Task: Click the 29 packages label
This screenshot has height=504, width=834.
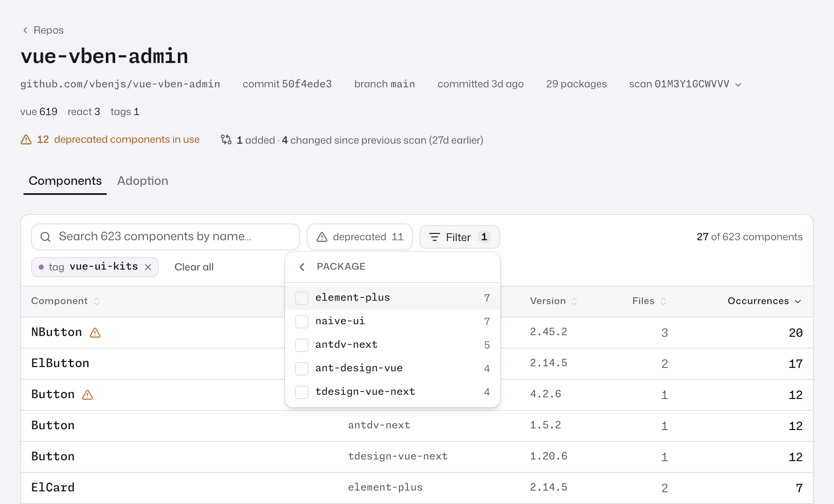Action: tap(576, 84)
